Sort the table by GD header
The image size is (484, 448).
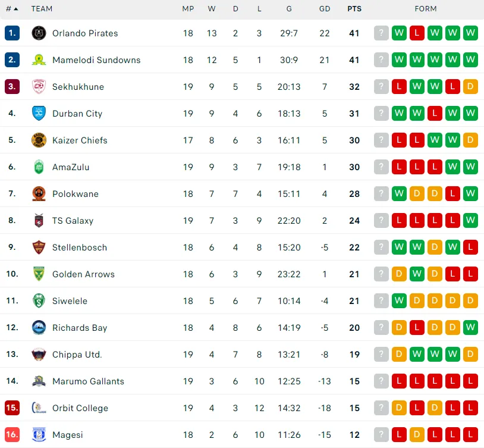(325, 9)
